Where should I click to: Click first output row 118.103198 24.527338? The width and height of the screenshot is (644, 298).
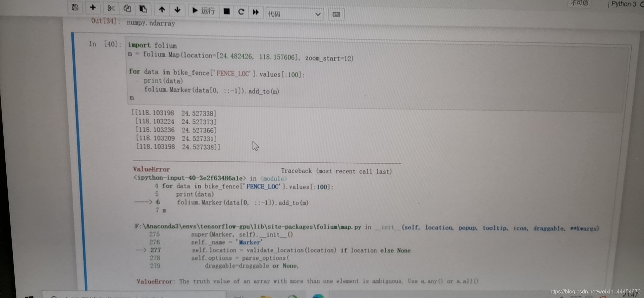click(x=174, y=113)
